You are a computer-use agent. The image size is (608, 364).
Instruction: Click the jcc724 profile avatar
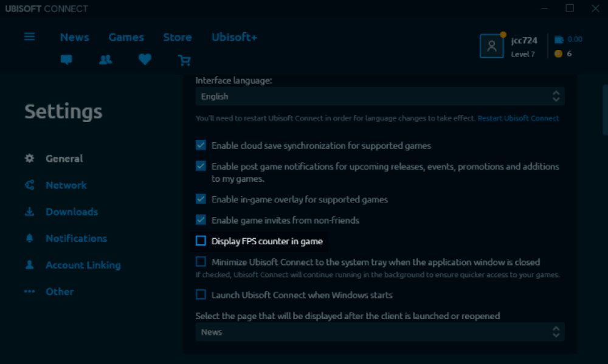[x=491, y=46]
